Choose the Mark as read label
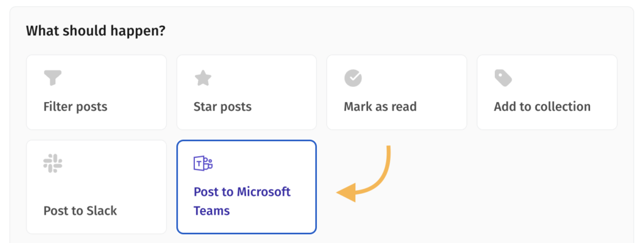This screenshot has width=644, height=243. coord(380,107)
